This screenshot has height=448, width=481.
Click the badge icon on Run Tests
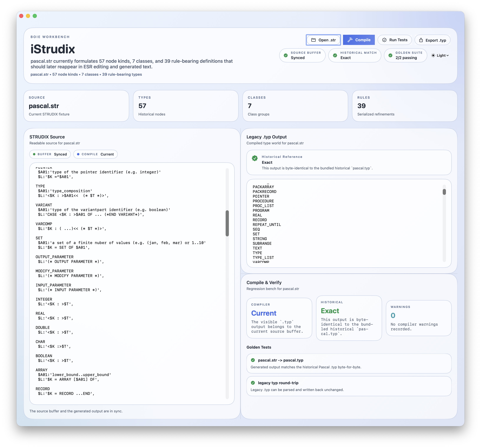point(385,40)
